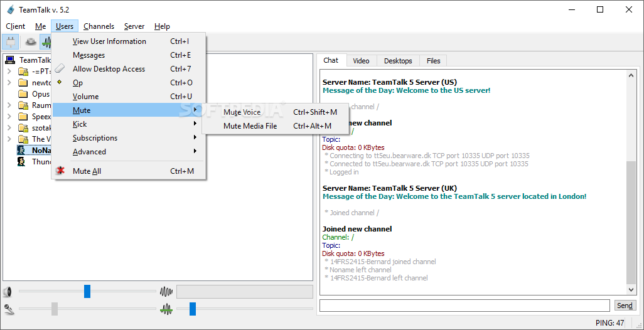Switch to the Desktops tab
Image resolution: width=644 pixels, height=330 pixels.
tap(398, 61)
